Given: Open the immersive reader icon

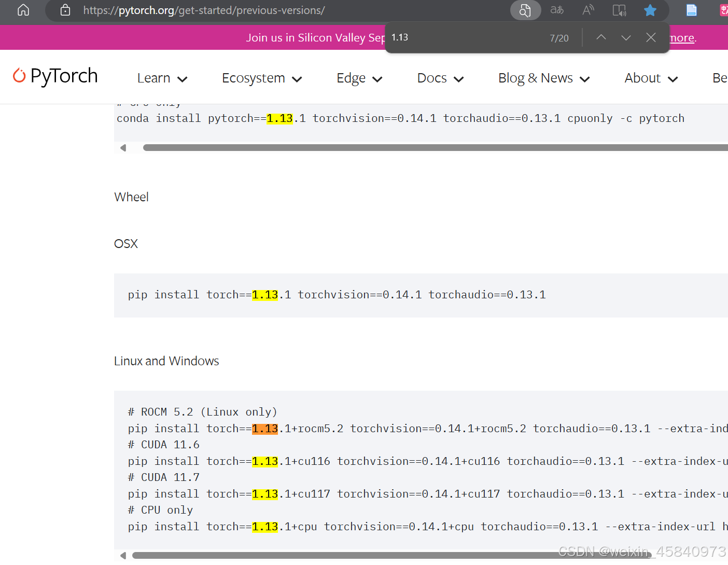Looking at the screenshot, I should click(619, 10).
